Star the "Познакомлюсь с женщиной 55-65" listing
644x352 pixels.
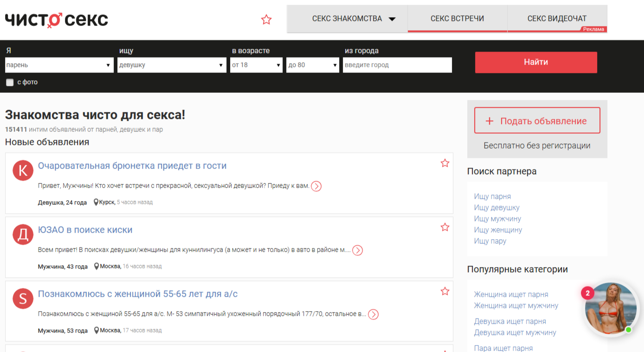(x=445, y=291)
